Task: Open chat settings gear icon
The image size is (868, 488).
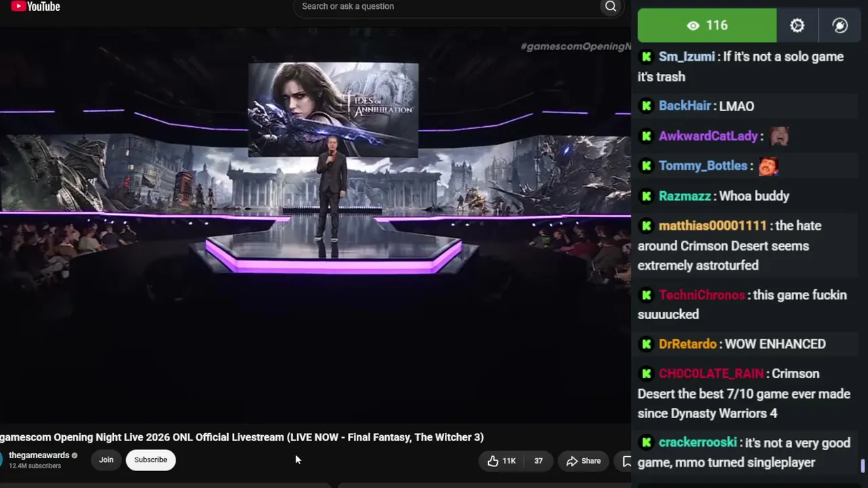Action: click(797, 26)
